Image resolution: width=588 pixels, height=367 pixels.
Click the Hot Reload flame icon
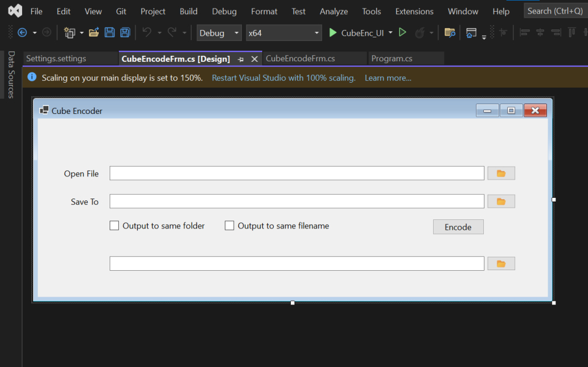point(420,33)
